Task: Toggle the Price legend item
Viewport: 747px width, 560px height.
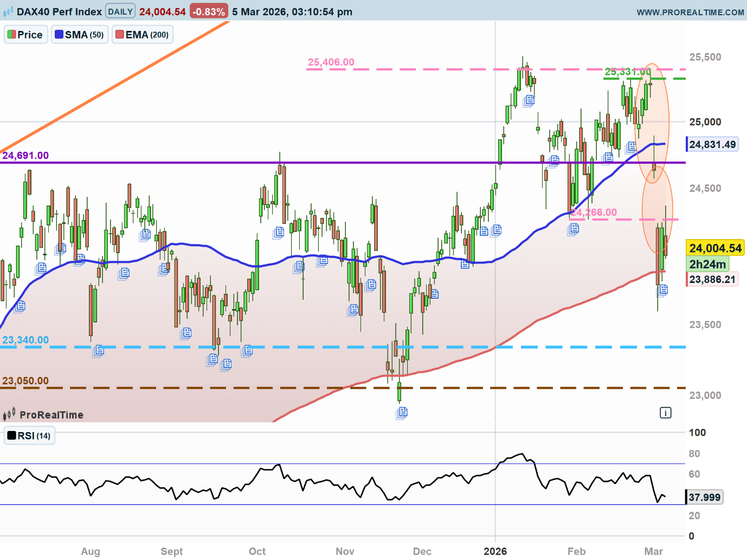Action: 25,35
